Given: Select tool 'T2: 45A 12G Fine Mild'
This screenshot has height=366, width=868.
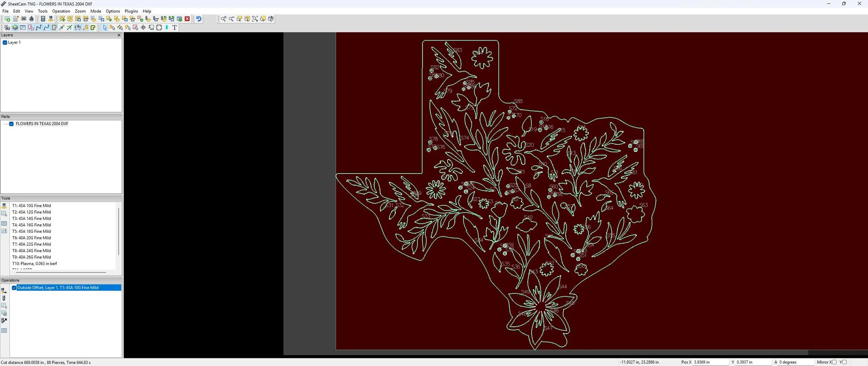Looking at the screenshot, I should point(32,212).
